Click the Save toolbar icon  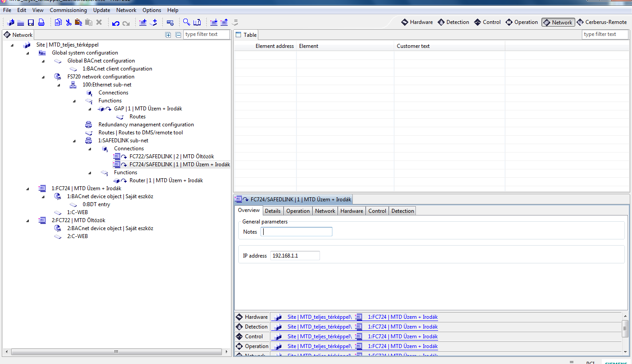[31, 23]
